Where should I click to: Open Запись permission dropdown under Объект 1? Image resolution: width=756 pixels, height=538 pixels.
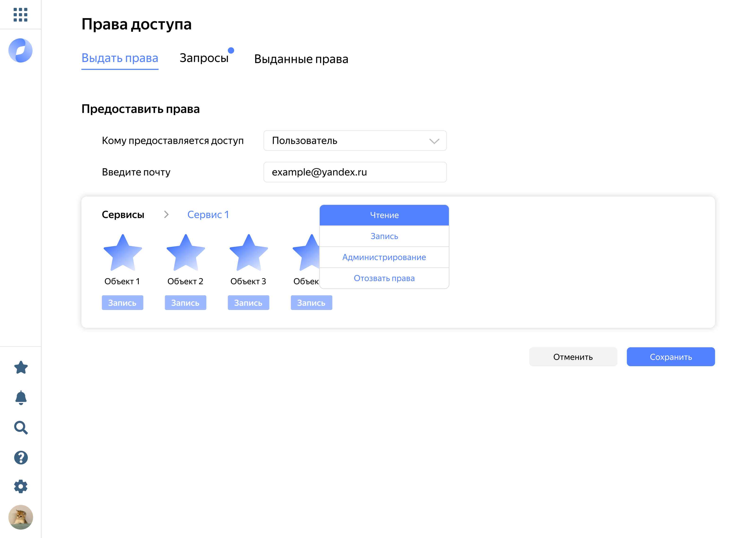pos(122,303)
